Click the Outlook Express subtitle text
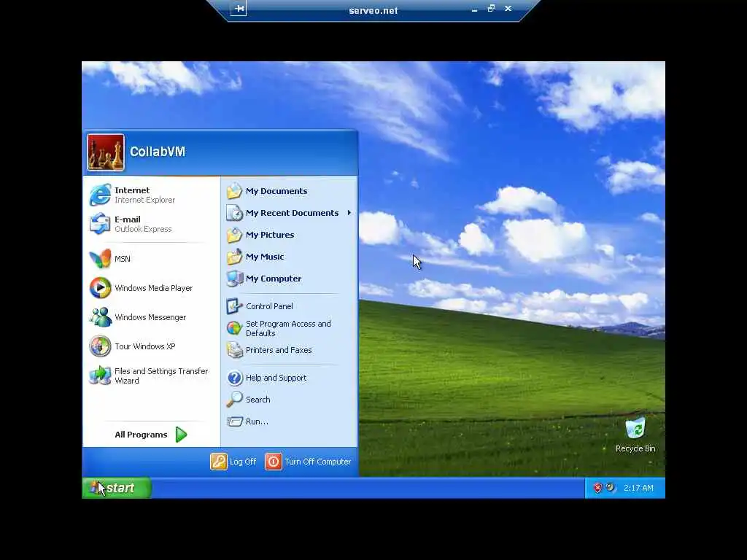Viewport: 747px width, 560px height. tap(143, 229)
